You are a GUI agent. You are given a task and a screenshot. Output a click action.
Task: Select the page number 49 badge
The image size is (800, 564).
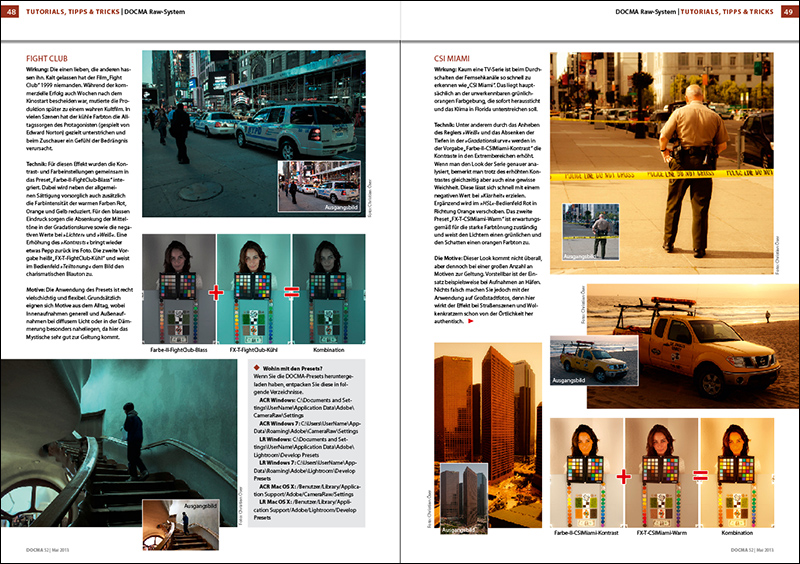pyautogui.click(x=787, y=10)
